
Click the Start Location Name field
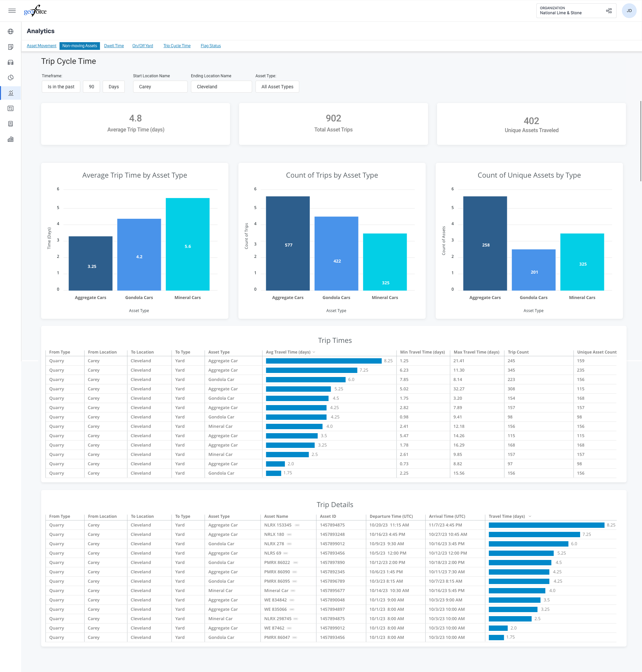click(160, 87)
